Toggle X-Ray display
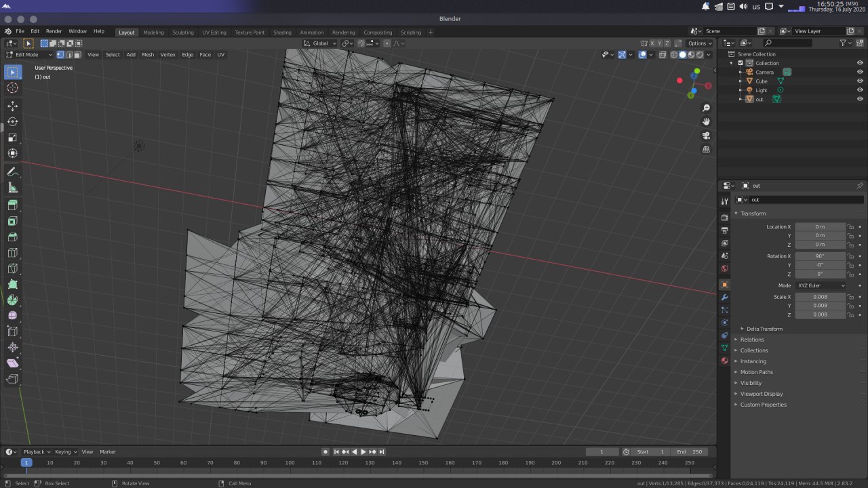 pos(661,55)
